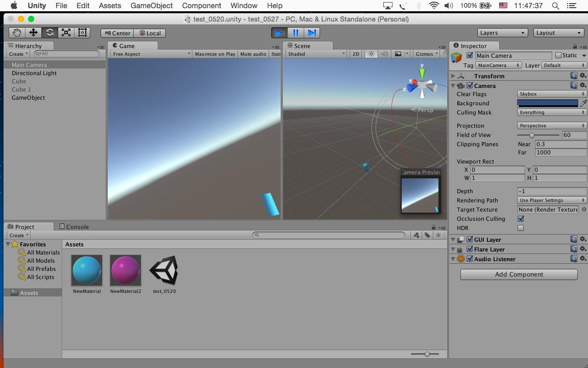The image size is (588, 368).
Task: Click the Step frame button
Action: tap(312, 33)
